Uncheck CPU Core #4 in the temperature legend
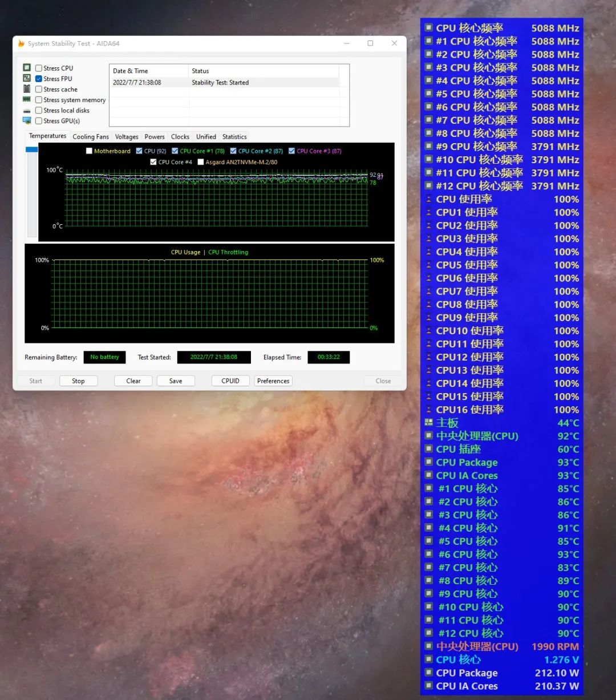 click(153, 161)
